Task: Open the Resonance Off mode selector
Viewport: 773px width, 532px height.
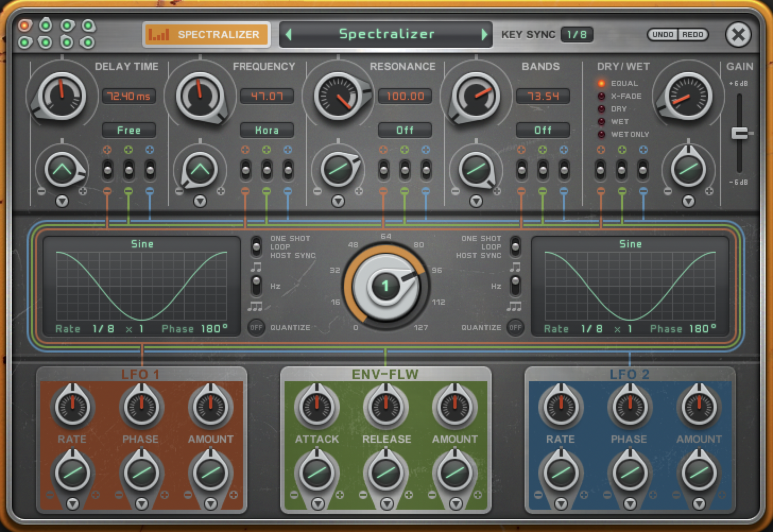Action: (x=405, y=130)
